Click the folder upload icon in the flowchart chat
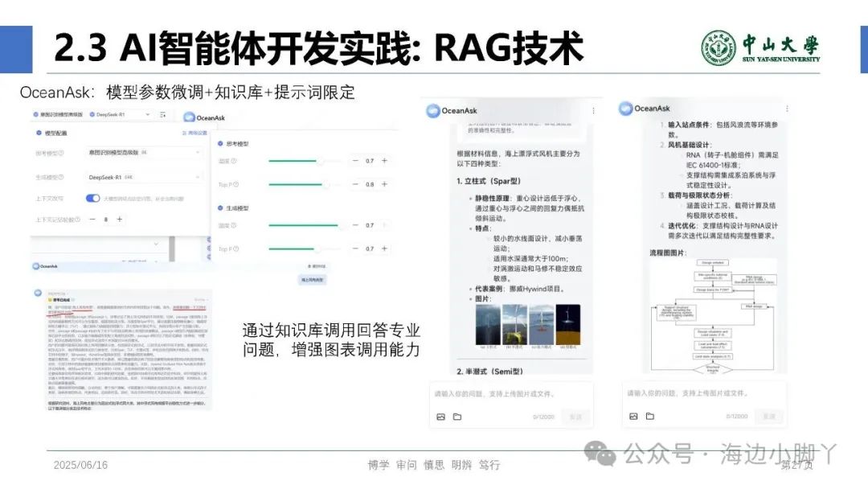 coord(650,417)
